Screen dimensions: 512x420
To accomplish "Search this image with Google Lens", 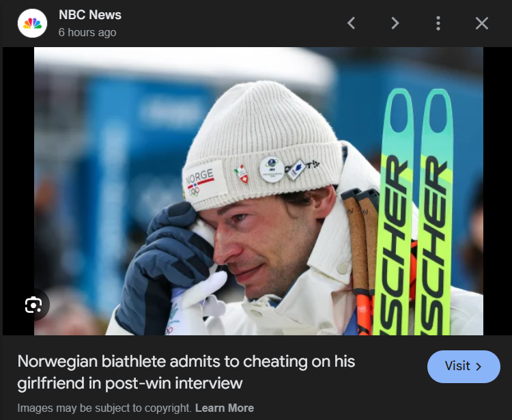I will point(33,305).
